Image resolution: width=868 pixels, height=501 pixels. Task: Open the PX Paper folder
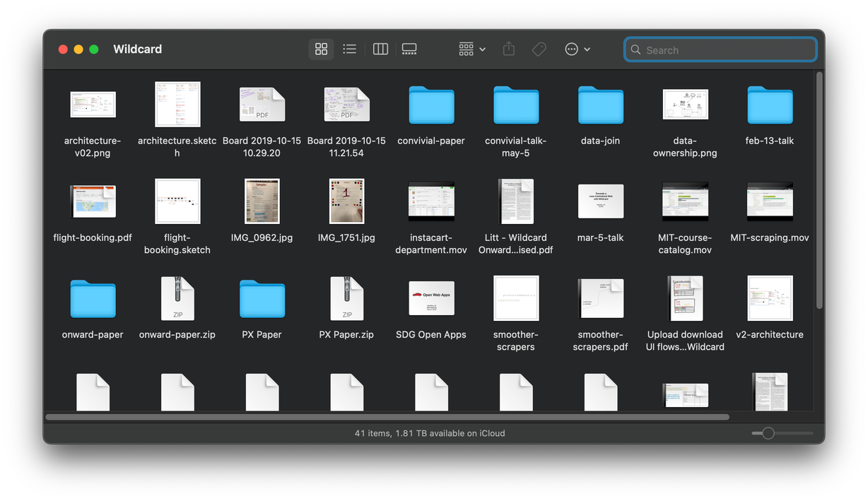[x=262, y=298]
